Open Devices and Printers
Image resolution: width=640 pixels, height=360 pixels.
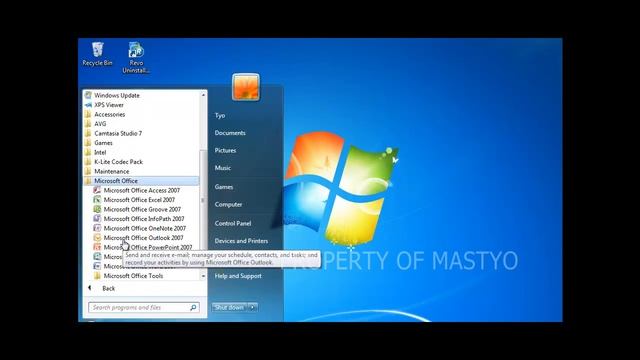[x=241, y=241]
